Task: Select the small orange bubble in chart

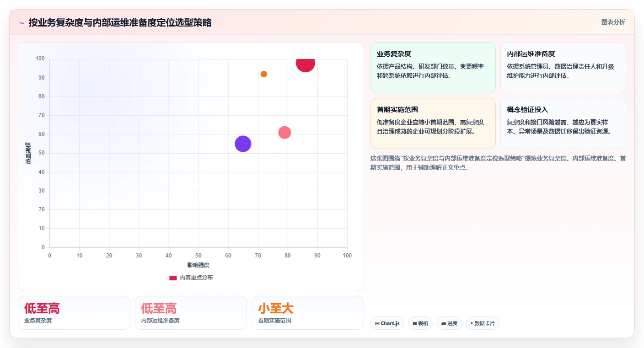Action: (x=264, y=74)
